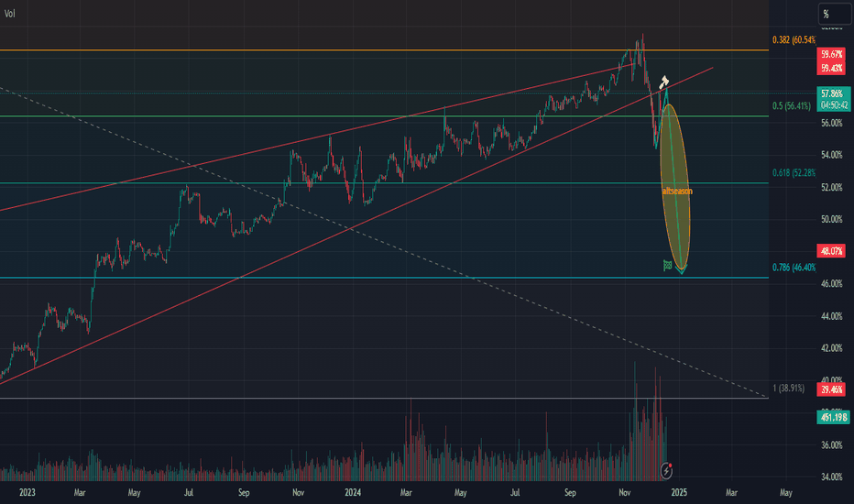This screenshot has height=504, width=854.
Task: Click the red 39.46% price tag
Action: coord(831,389)
